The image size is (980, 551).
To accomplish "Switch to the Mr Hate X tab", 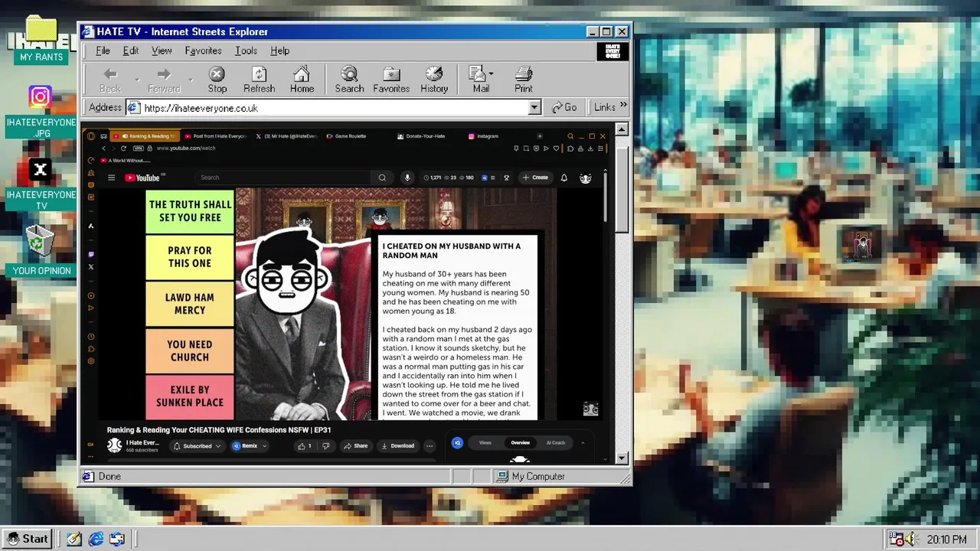I will click(x=286, y=136).
